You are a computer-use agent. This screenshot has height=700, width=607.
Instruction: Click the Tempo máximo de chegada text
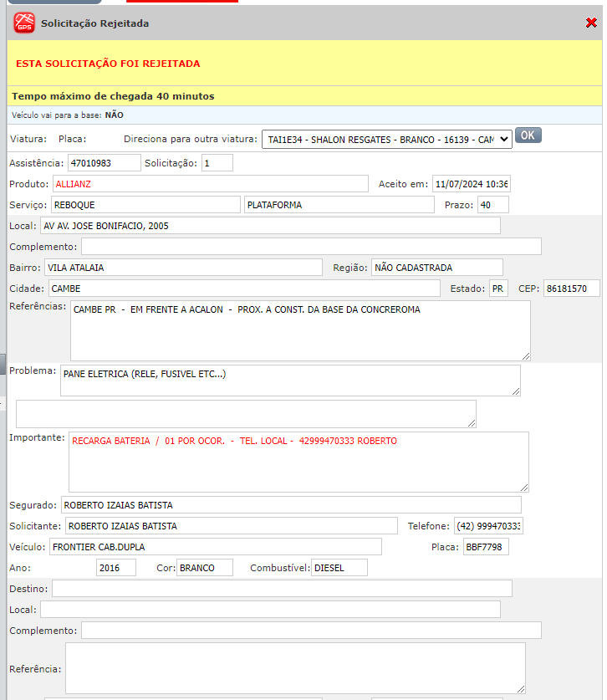coord(113,96)
